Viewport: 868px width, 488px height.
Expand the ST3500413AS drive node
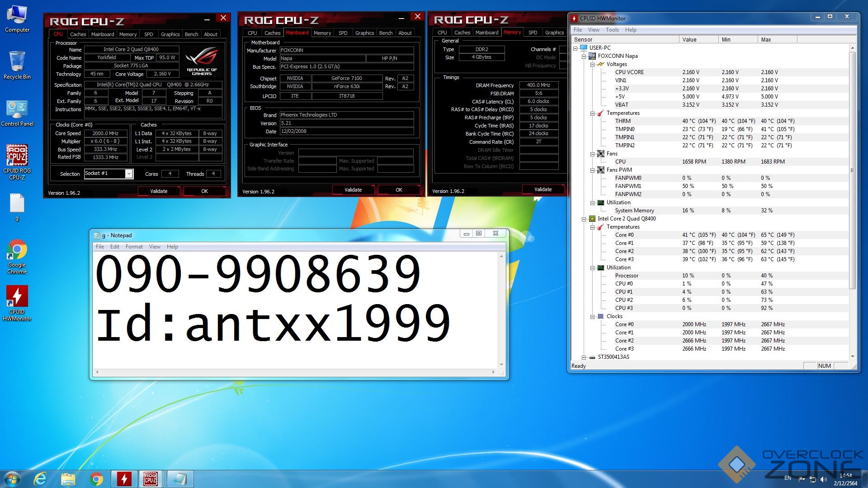pyautogui.click(x=584, y=357)
